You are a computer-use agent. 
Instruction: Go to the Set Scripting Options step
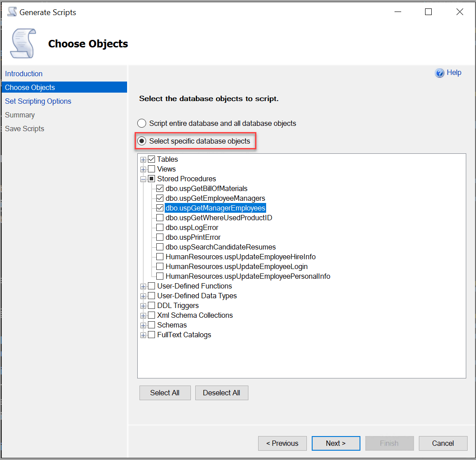[x=38, y=101]
